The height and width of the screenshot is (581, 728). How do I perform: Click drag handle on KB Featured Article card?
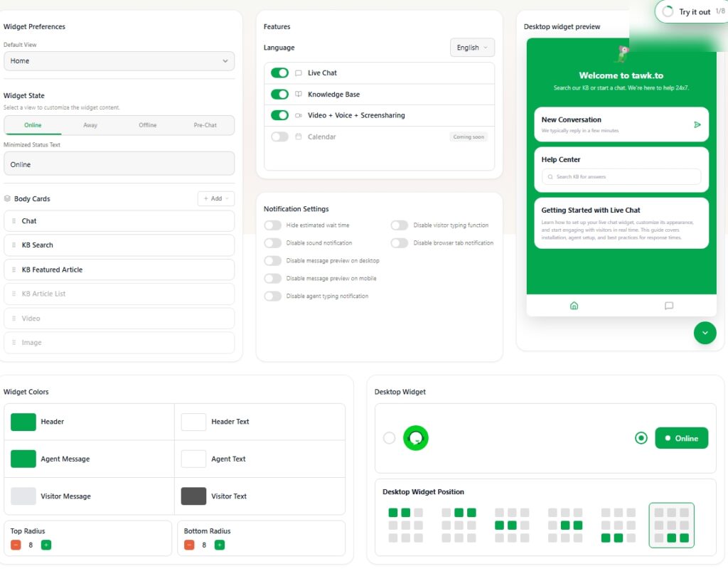tap(14, 270)
